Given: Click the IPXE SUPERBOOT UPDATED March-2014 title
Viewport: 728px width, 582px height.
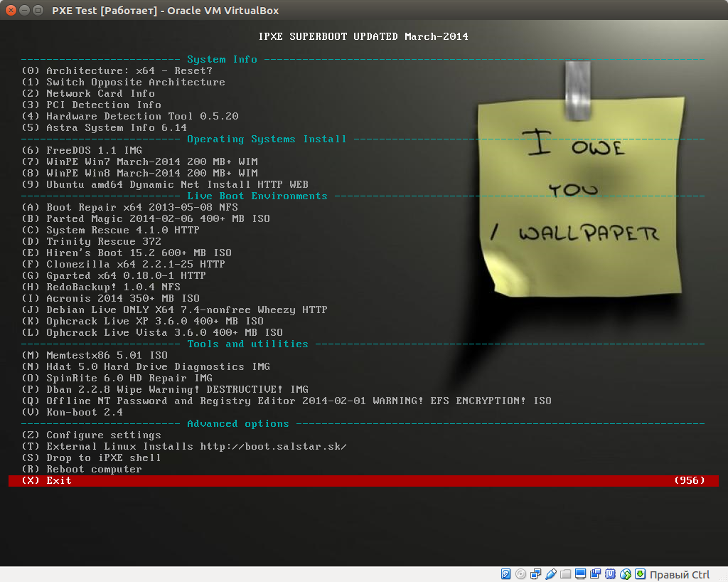Looking at the screenshot, I should [x=363, y=36].
